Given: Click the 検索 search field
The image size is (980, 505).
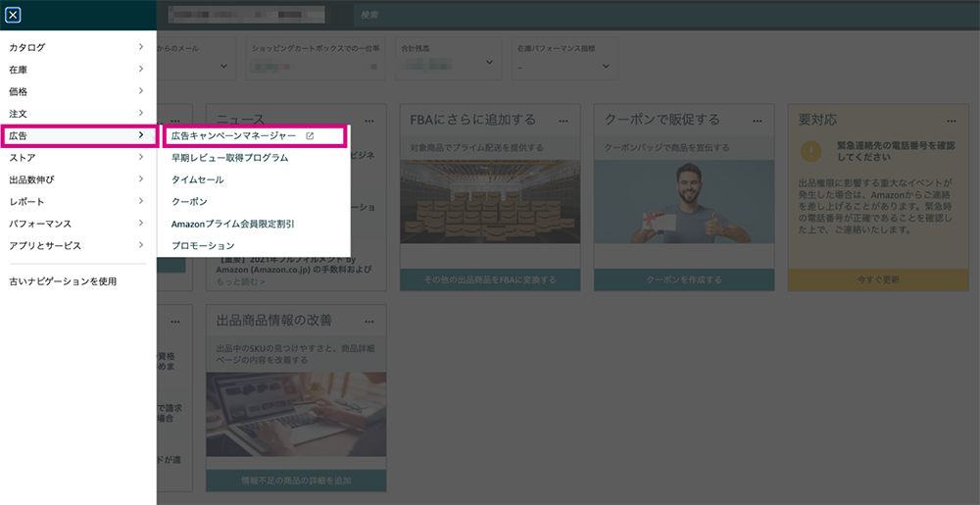Looking at the screenshot, I should (x=666, y=15).
